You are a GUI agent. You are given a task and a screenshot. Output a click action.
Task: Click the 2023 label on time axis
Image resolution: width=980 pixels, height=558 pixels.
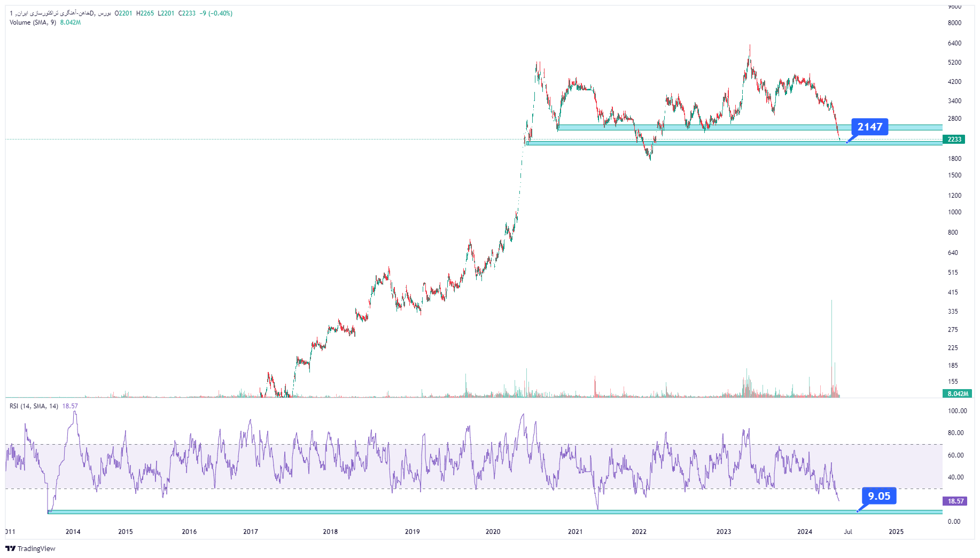[724, 532]
